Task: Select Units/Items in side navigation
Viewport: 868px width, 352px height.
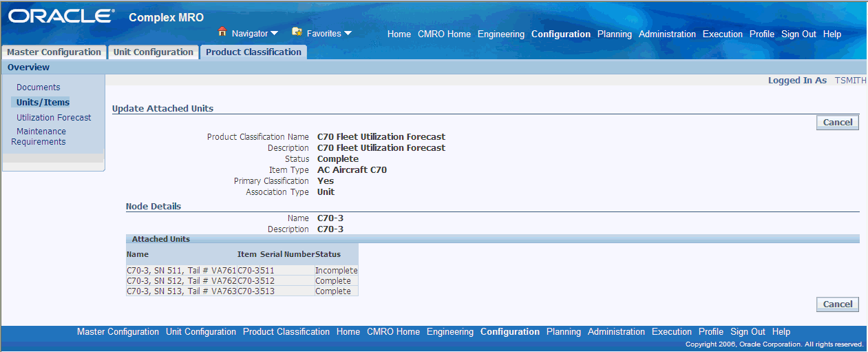Action: tap(43, 103)
